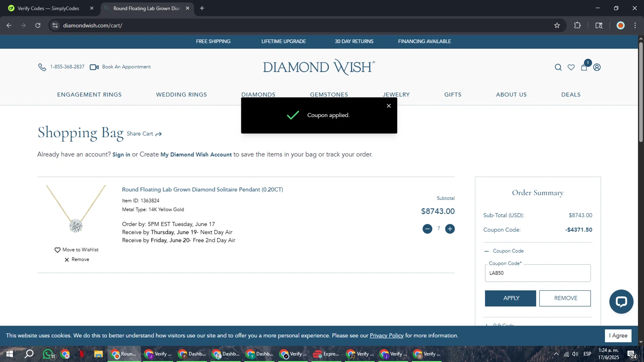Open a new browser tab
This screenshot has height=362, width=644.
pos(202,8)
